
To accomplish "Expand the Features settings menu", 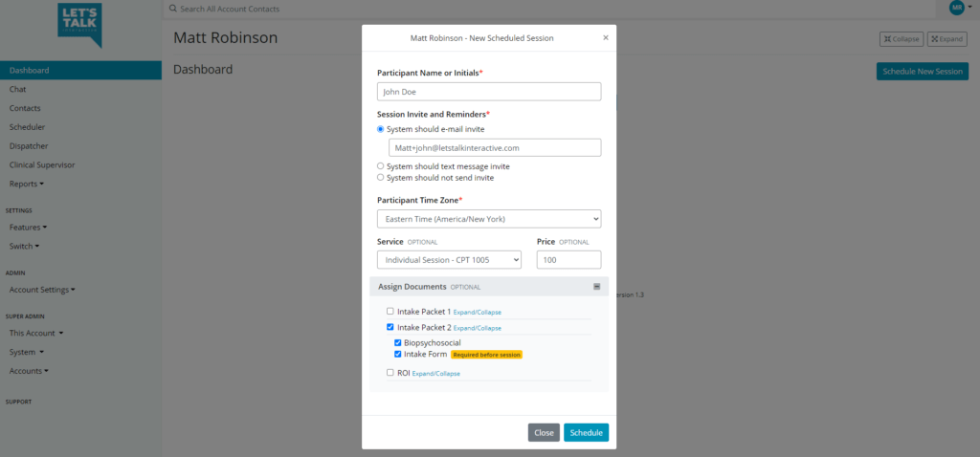I will (28, 228).
